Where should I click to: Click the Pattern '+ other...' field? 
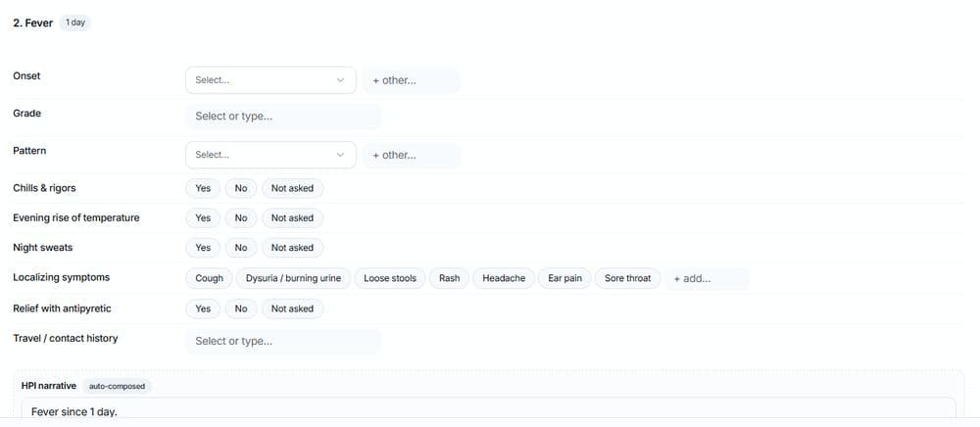(412, 156)
